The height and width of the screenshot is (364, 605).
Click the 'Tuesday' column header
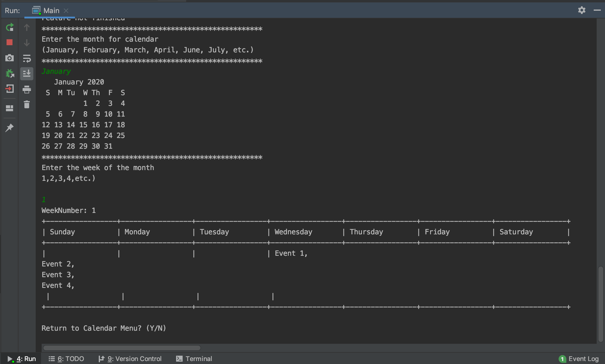point(214,232)
